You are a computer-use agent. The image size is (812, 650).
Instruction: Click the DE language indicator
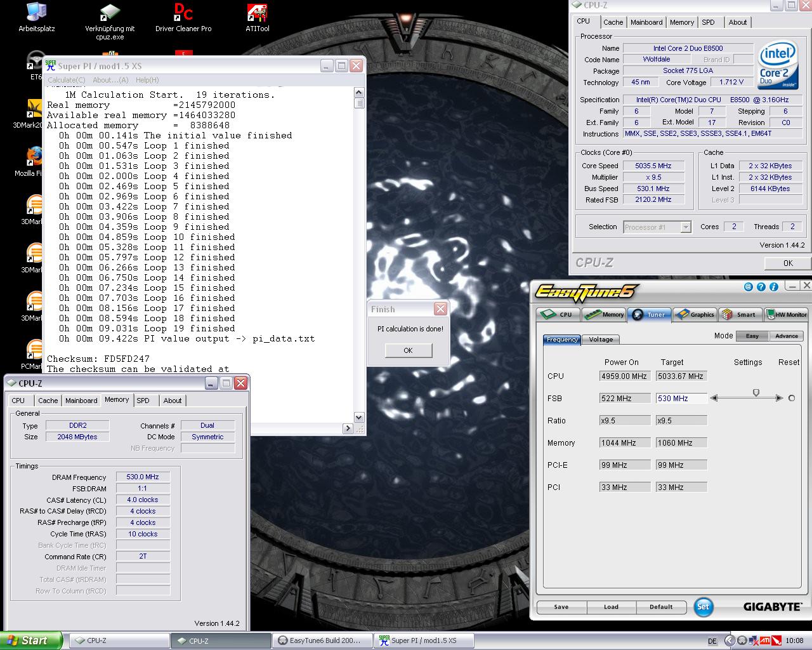tap(712, 641)
